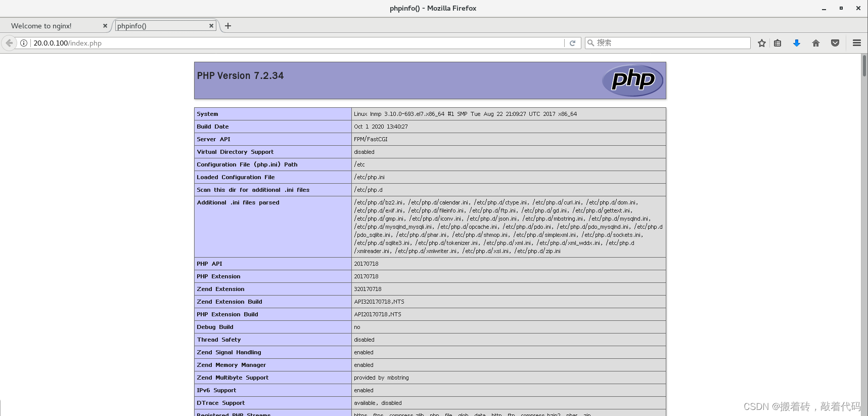Click the PHP logo image
This screenshot has width=868, height=416.
tap(632, 80)
